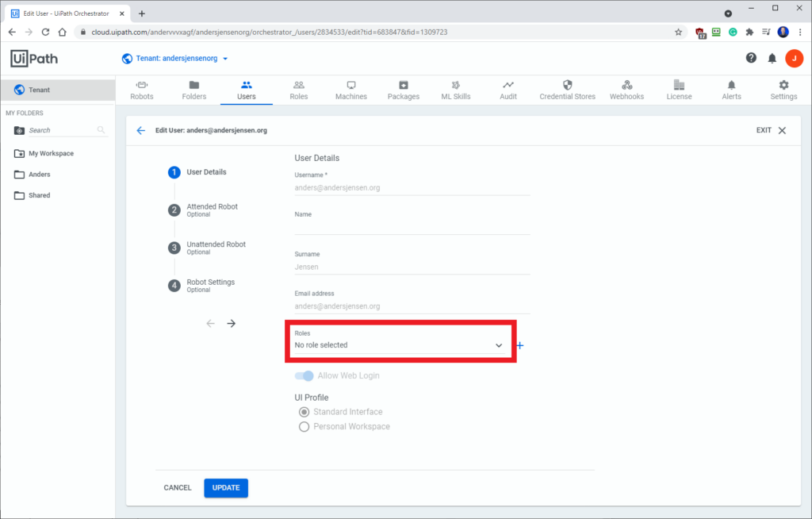Open the browser extensions puzzle icon

749,33
